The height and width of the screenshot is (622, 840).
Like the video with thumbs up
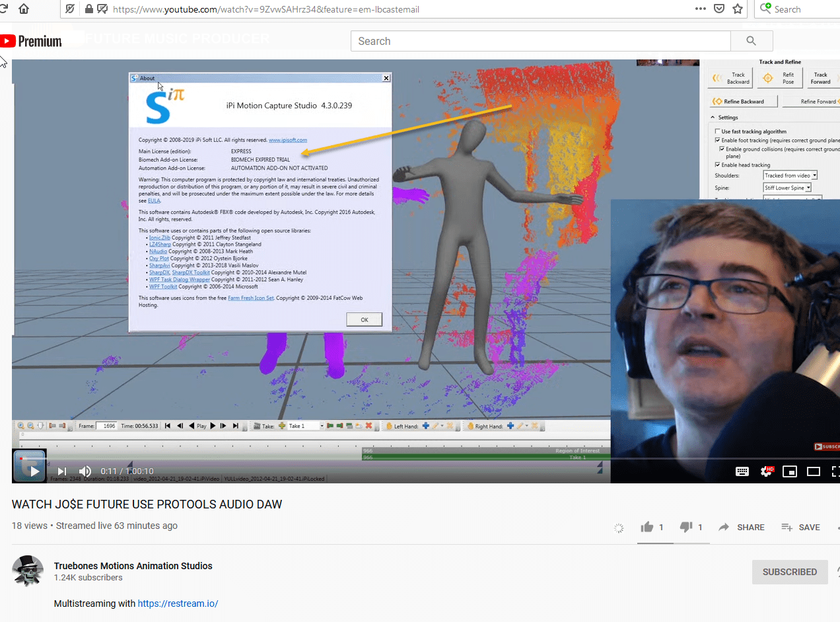647,527
